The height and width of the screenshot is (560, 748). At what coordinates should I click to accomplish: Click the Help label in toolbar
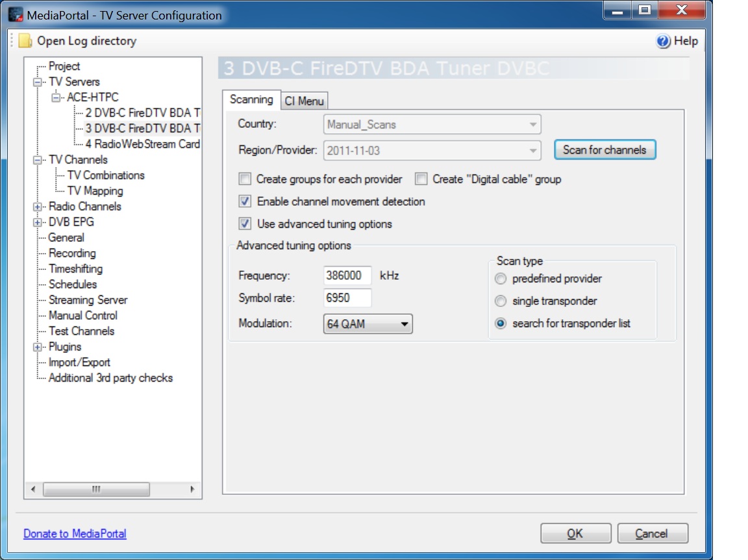[686, 41]
